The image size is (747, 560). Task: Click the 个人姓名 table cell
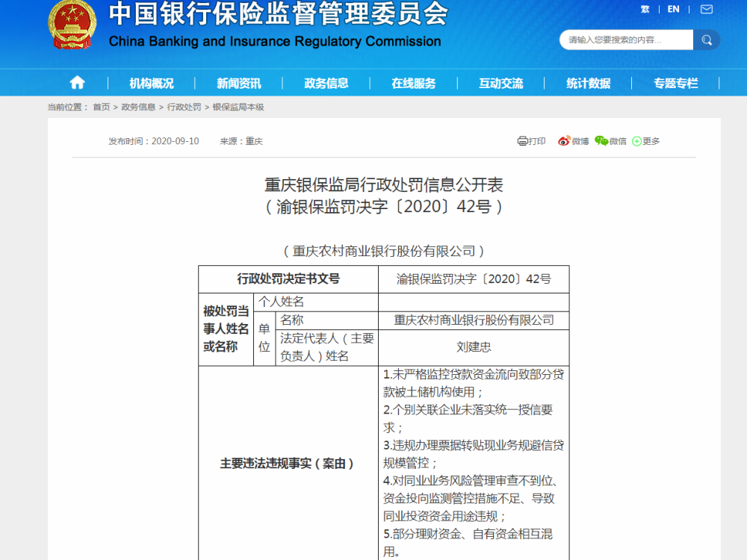(x=316, y=302)
